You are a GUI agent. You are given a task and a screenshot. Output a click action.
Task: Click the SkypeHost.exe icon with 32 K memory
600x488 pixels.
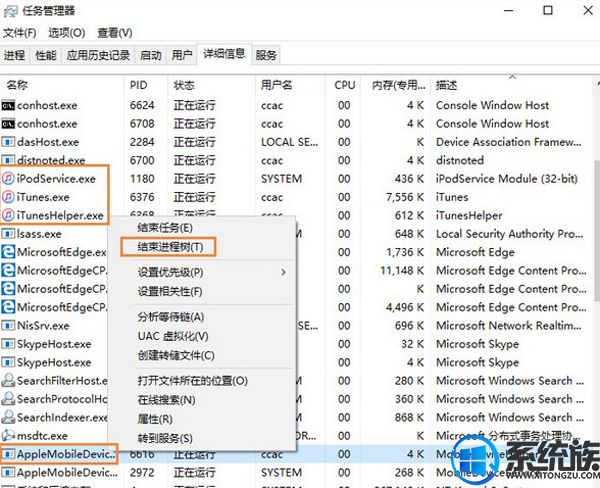pyautogui.click(x=8, y=344)
